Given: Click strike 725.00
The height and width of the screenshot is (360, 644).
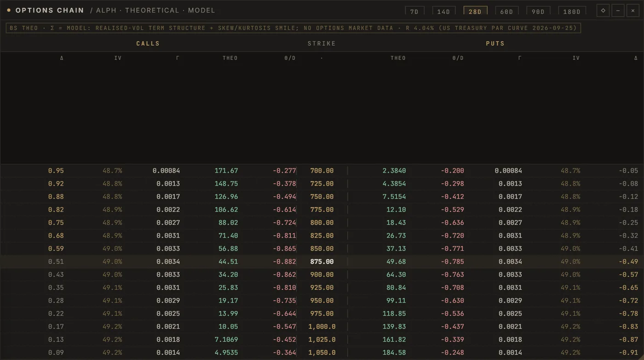Looking at the screenshot, I should click(x=322, y=184).
